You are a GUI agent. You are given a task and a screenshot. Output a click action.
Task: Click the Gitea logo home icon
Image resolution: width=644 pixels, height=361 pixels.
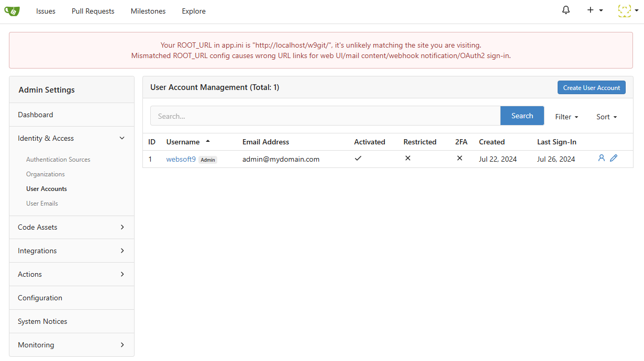[x=12, y=11]
